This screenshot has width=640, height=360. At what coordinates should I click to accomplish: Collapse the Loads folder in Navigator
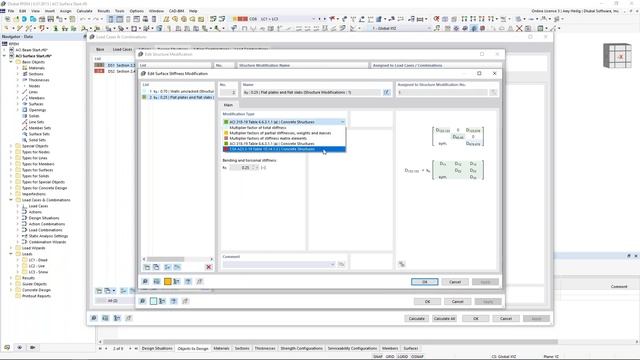(x=11, y=254)
